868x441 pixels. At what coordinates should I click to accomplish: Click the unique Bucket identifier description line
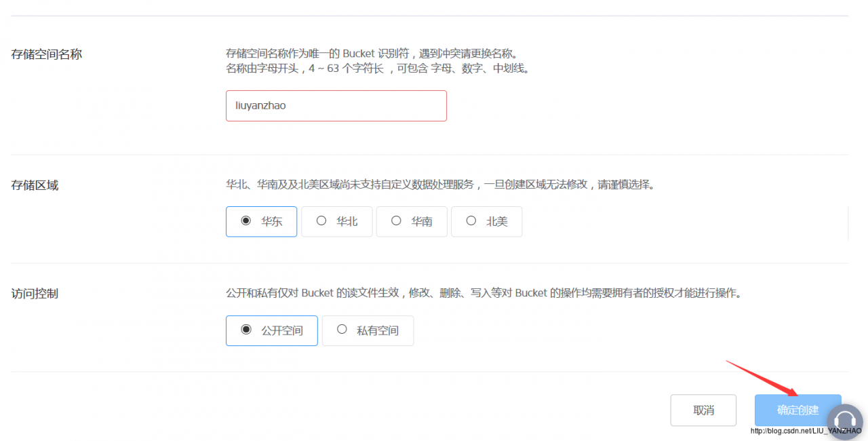point(375,54)
